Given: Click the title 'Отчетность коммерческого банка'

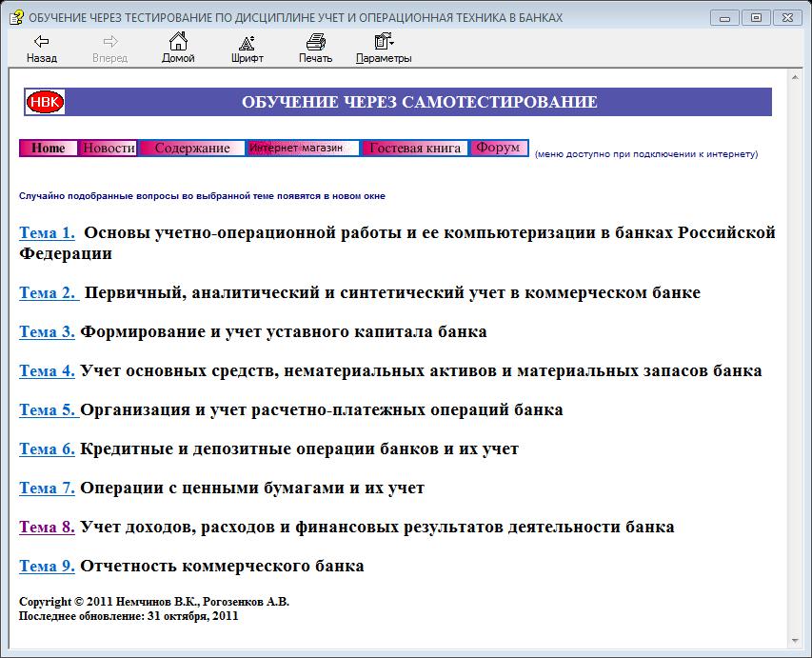Looking at the screenshot, I should coord(222,566).
